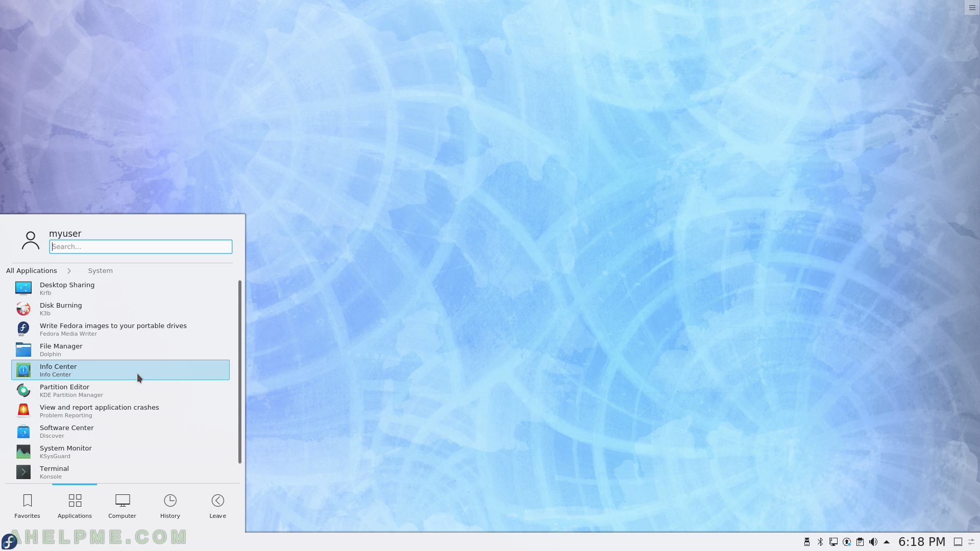Image resolution: width=980 pixels, height=551 pixels.
Task: Click the application list scrollbar
Action: click(239, 371)
